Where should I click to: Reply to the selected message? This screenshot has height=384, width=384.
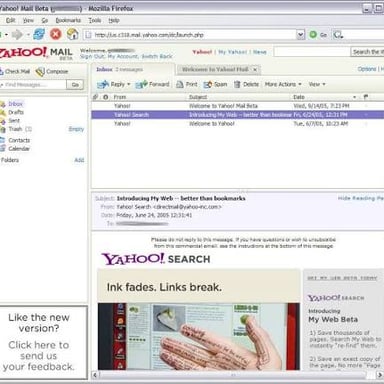coord(111,84)
